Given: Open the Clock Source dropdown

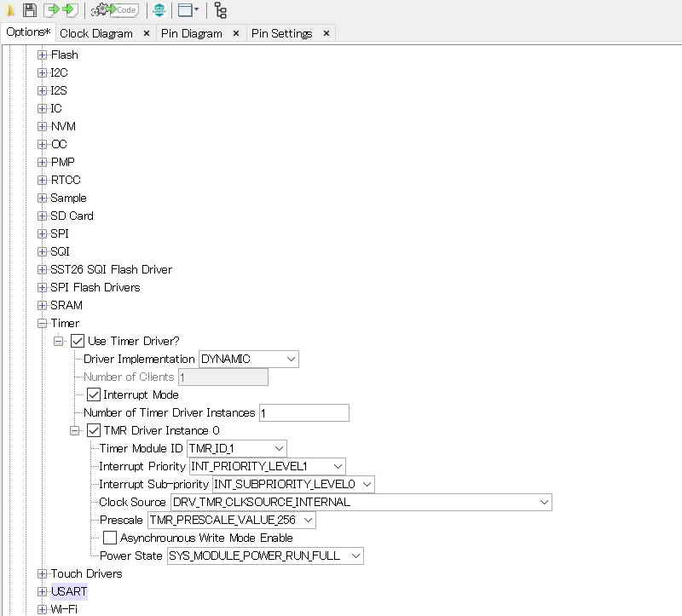Looking at the screenshot, I should pos(361,502).
